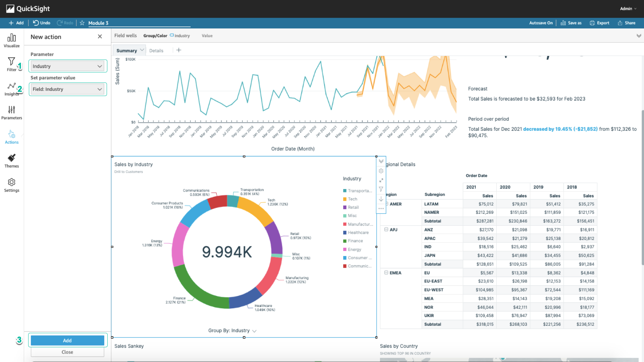Maximize the Sales by Industry visual
Viewport: 644px width, 362px height.
[381, 180]
